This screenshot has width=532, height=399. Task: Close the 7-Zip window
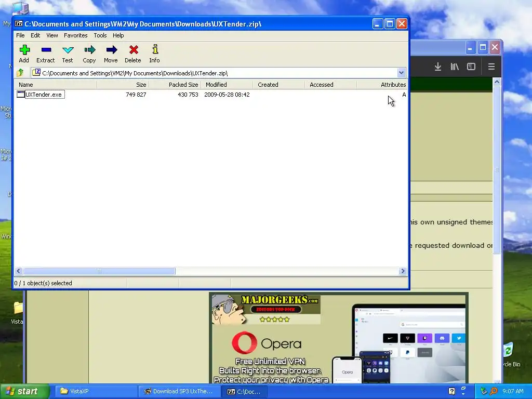tap(402, 24)
